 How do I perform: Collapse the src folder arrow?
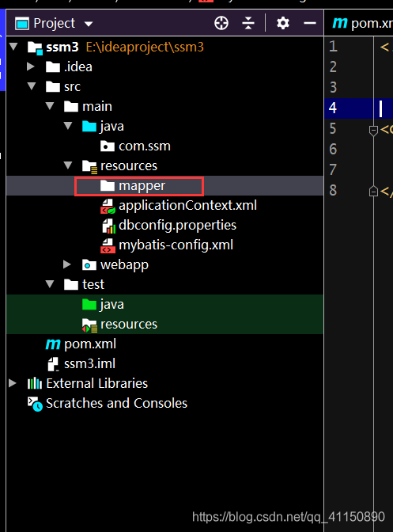[32, 86]
